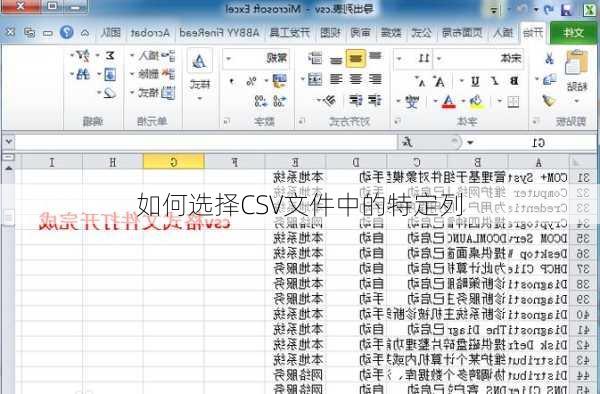
Task: Click the AutoSum sigma icon
Action: coord(110,56)
